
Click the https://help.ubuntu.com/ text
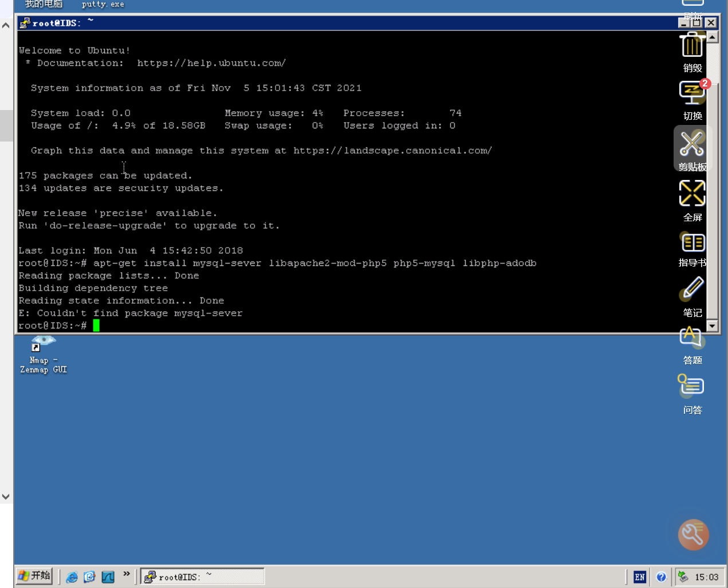pyautogui.click(x=211, y=63)
